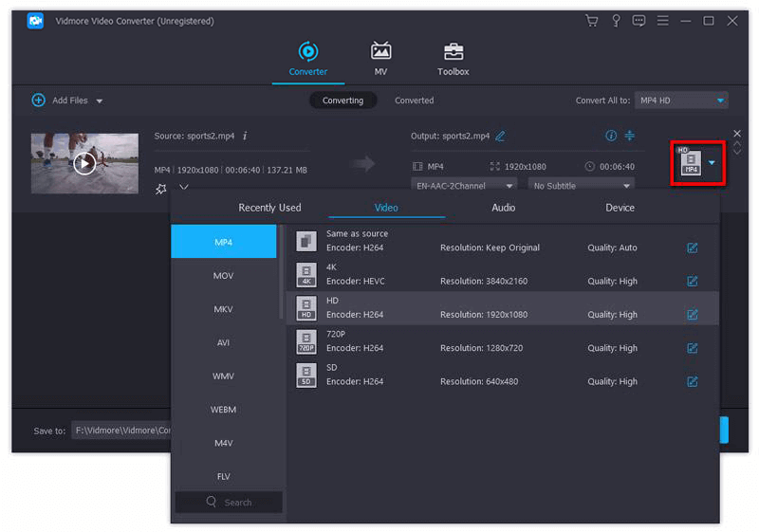Open the Toolbox section
This screenshot has height=532, width=759.
(453, 59)
